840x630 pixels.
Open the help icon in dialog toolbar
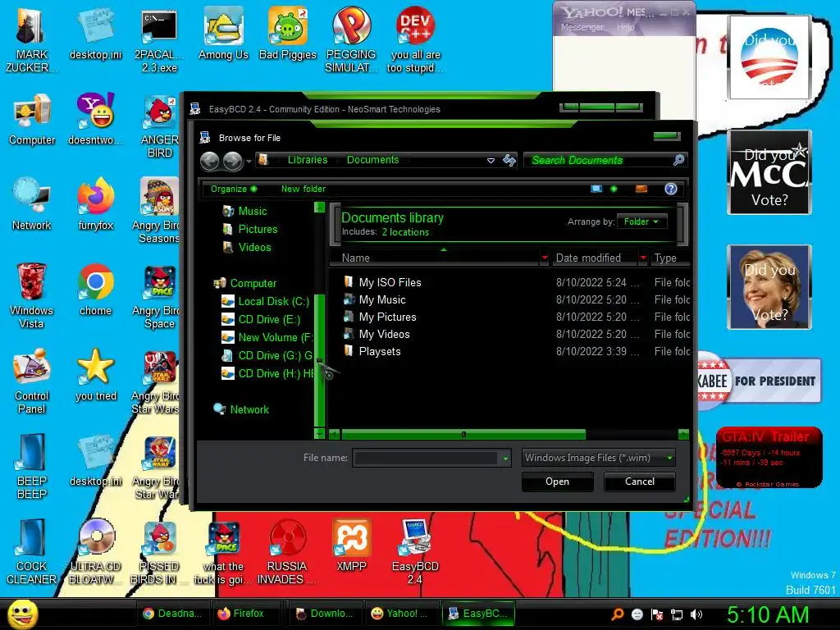click(x=671, y=189)
